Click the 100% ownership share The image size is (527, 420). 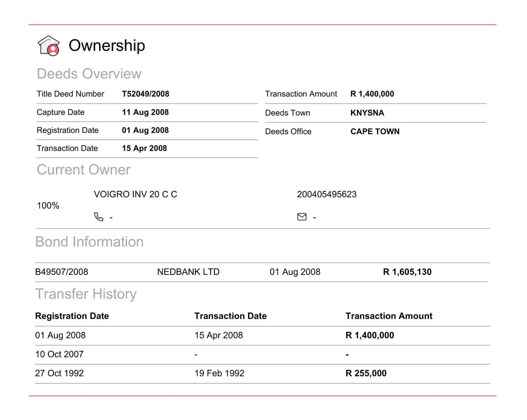pos(48,206)
